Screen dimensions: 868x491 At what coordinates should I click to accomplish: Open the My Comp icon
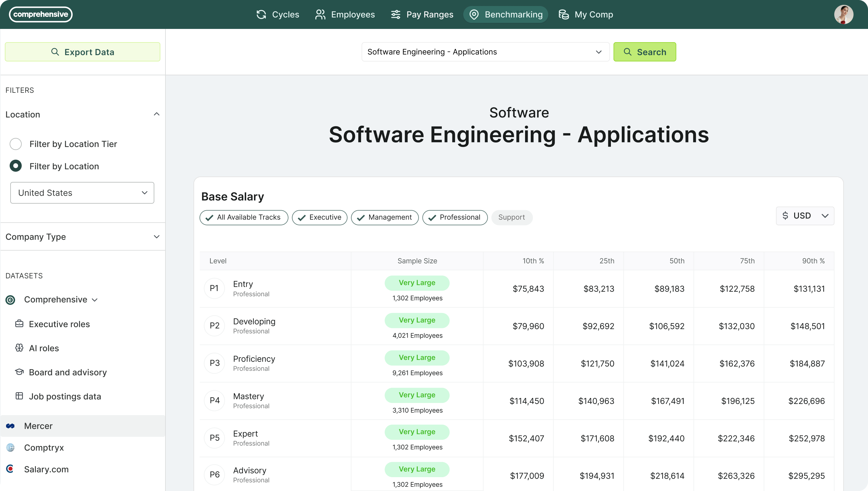[x=564, y=14]
